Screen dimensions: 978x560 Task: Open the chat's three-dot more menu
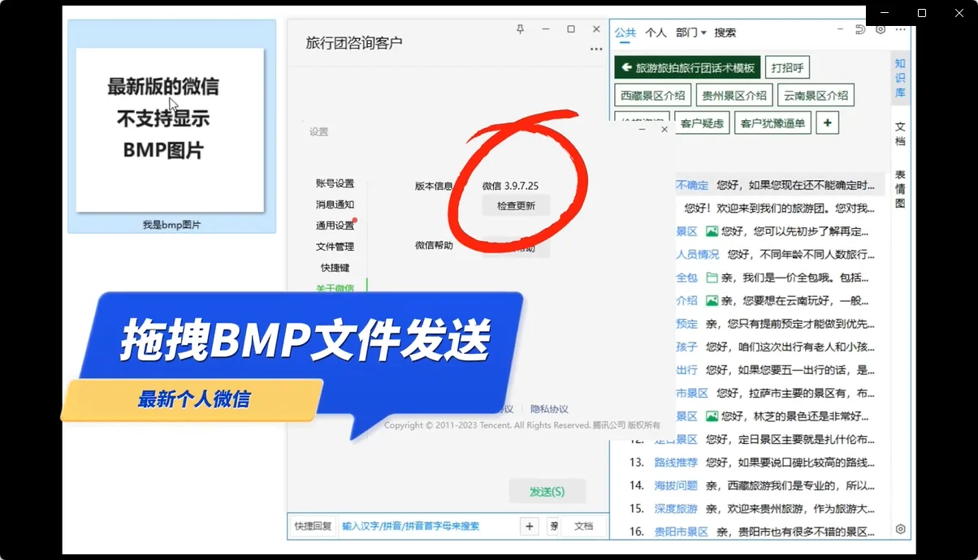point(596,50)
